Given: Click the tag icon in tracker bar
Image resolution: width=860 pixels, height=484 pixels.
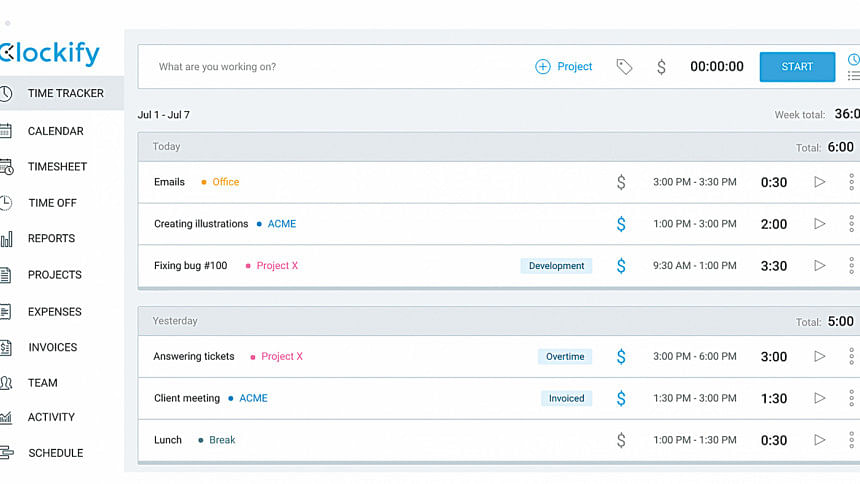Looking at the screenshot, I should pos(624,67).
